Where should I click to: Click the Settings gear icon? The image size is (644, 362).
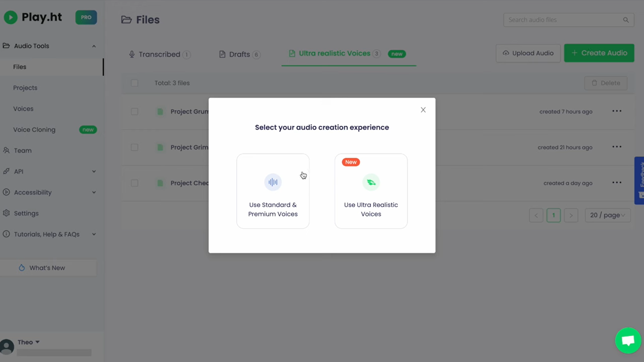pos(6,213)
